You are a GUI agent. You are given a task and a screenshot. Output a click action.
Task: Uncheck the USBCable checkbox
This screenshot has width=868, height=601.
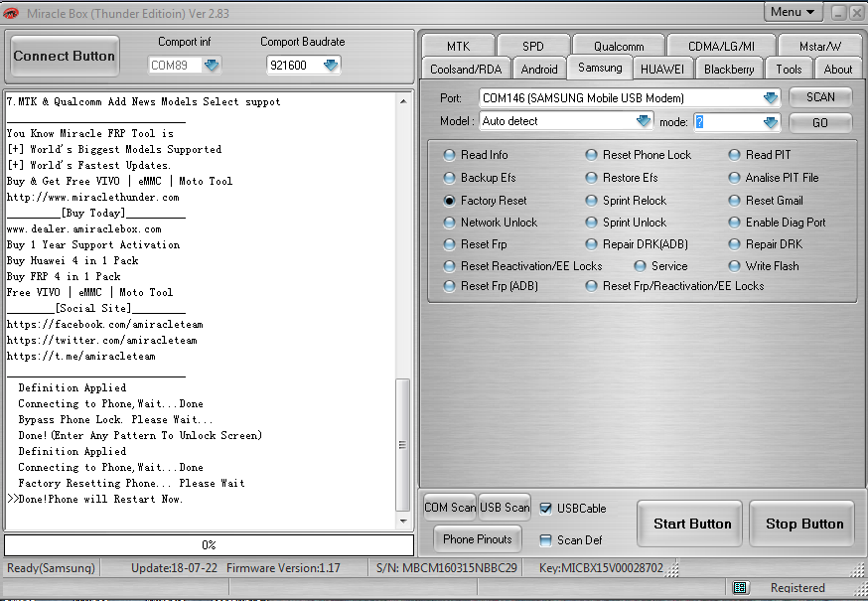coord(545,509)
